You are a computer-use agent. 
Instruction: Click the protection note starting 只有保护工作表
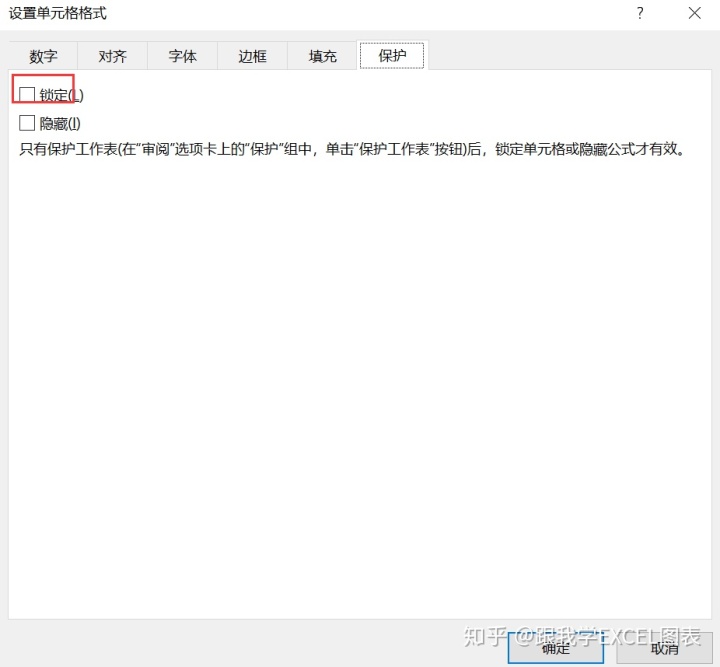click(x=352, y=149)
